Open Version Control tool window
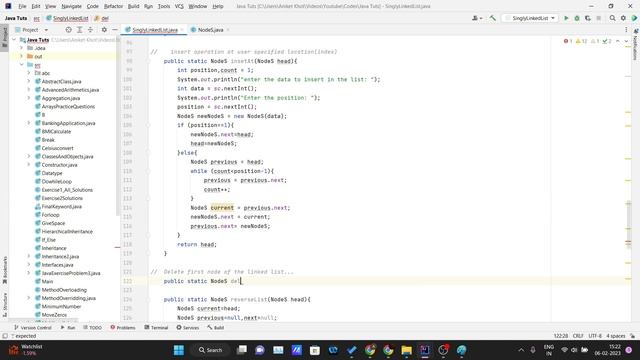 33,327
